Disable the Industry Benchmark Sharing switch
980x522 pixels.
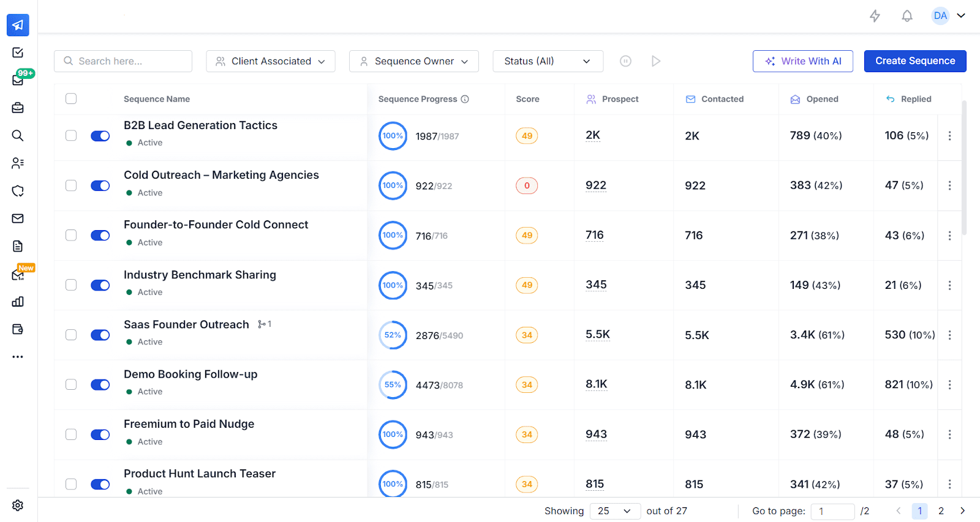tap(100, 285)
